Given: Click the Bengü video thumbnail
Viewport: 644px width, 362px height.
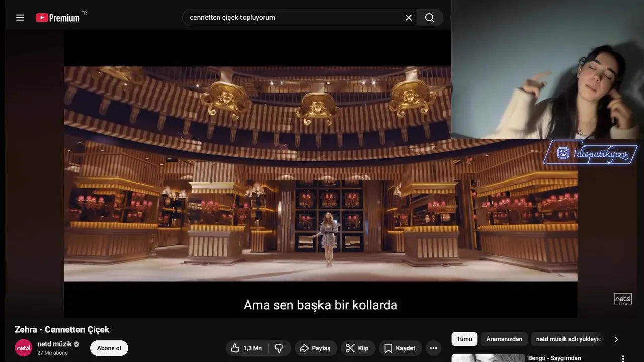Looking at the screenshot, I should click(x=488, y=358).
